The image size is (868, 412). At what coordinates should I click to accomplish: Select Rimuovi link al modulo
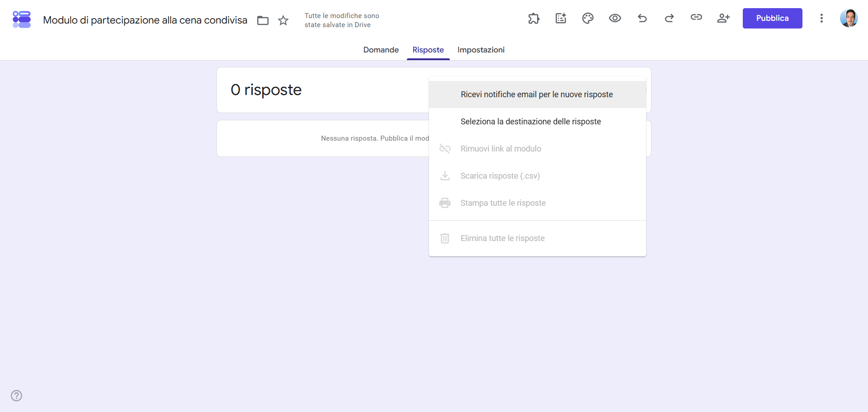537,149
